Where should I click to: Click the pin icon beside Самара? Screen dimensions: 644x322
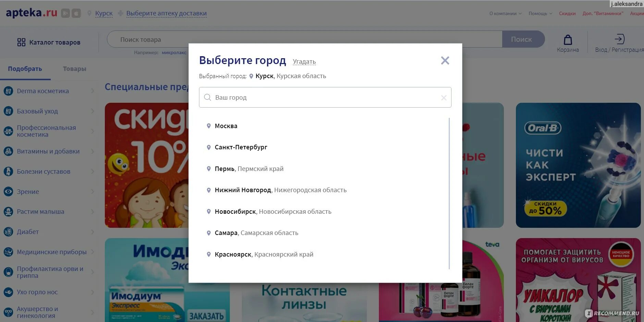[x=209, y=233]
